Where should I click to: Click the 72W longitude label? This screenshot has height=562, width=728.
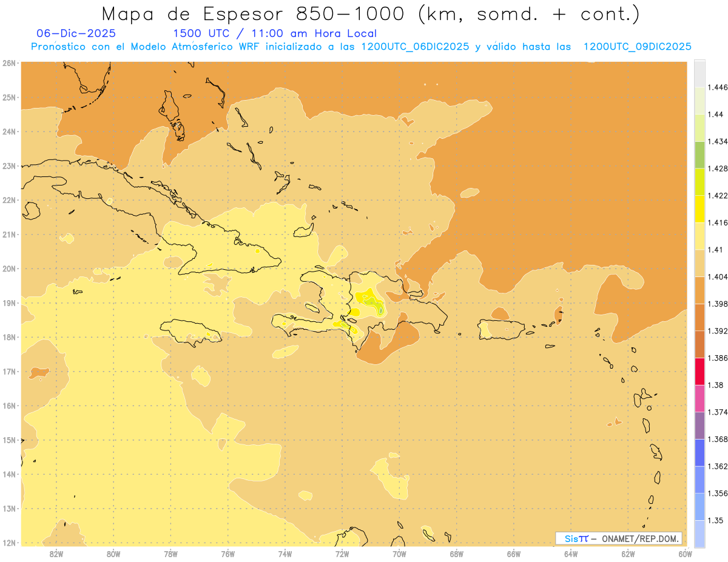point(342,554)
